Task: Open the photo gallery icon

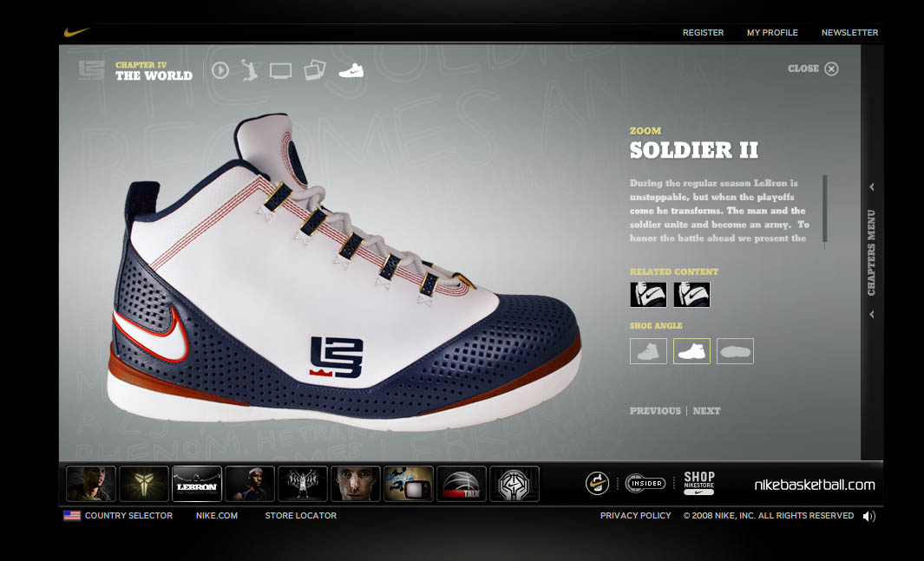Action: coord(315,70)
